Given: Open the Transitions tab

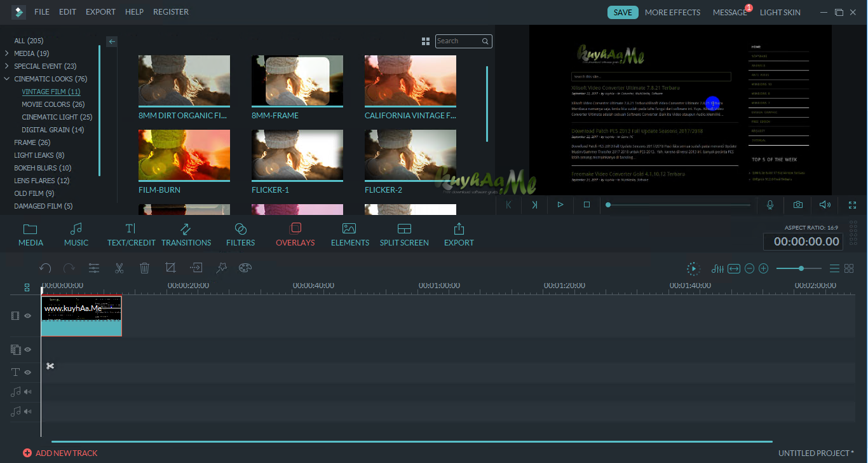Looking at the screenshot, I should coord(186,235).
